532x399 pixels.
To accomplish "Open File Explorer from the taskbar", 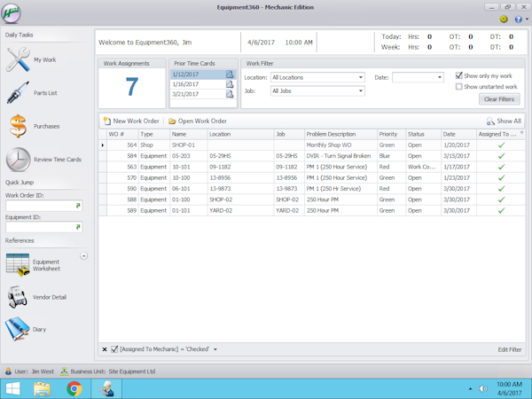I will [42, 389].
